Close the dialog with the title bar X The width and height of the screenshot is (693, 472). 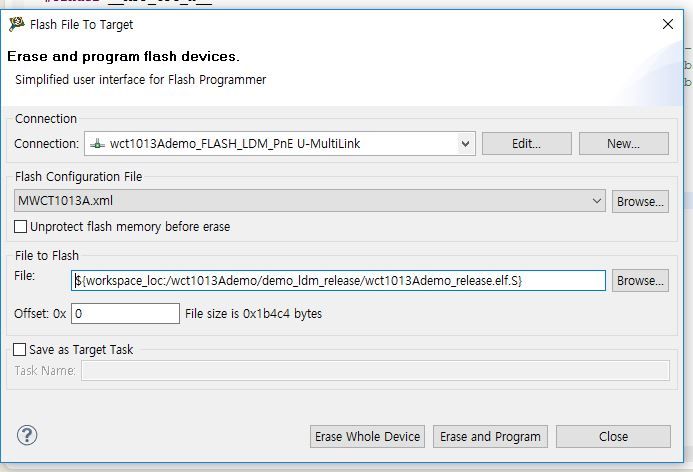[667, 24]
